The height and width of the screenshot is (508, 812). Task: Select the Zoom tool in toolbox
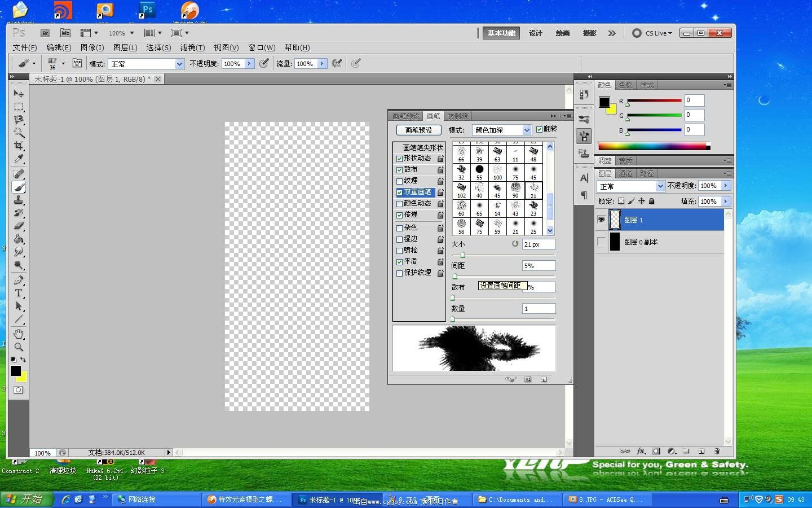[19, 347]
